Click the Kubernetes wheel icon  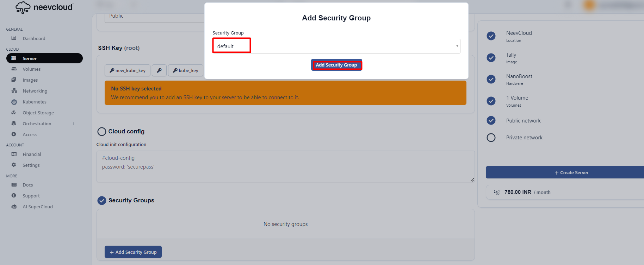click(14, 102)
